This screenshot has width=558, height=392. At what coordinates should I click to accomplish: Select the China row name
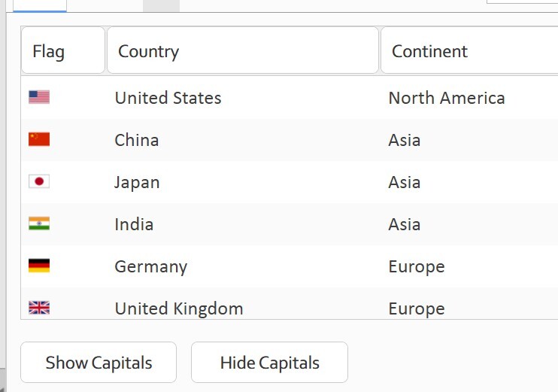pyautogui.click(x=137, y=140)
